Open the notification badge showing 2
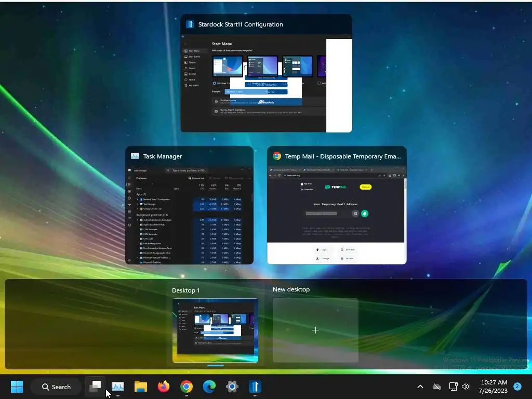Image resolution: width=532 pixels, height=399 pixels. tap(517, 387)
